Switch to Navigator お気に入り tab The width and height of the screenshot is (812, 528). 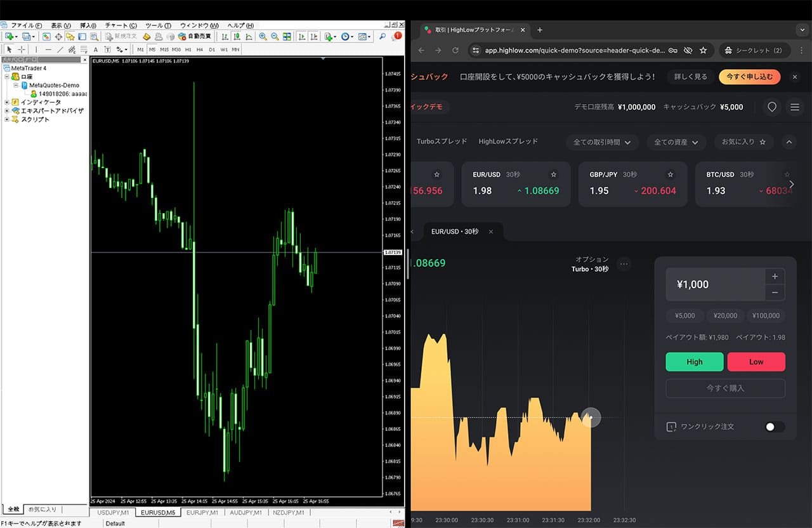[x=43, y=509]
